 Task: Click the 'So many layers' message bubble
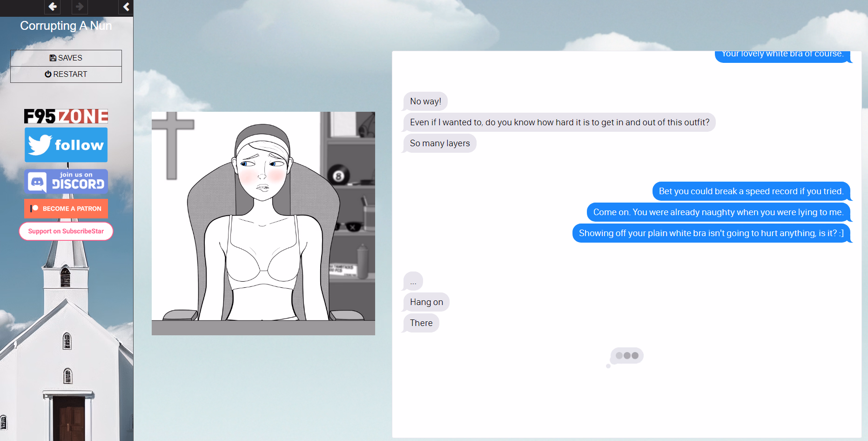tap(440, 143)
